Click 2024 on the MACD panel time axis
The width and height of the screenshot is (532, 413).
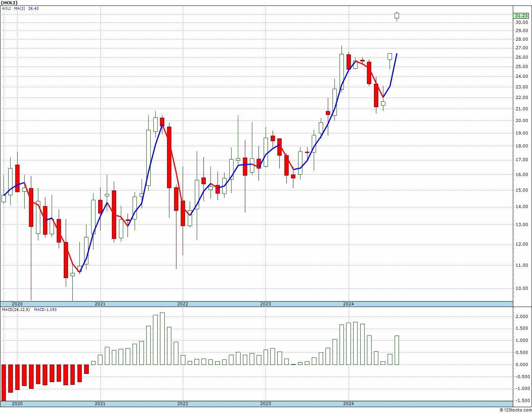pyautogui.click(x=349, y=404)
